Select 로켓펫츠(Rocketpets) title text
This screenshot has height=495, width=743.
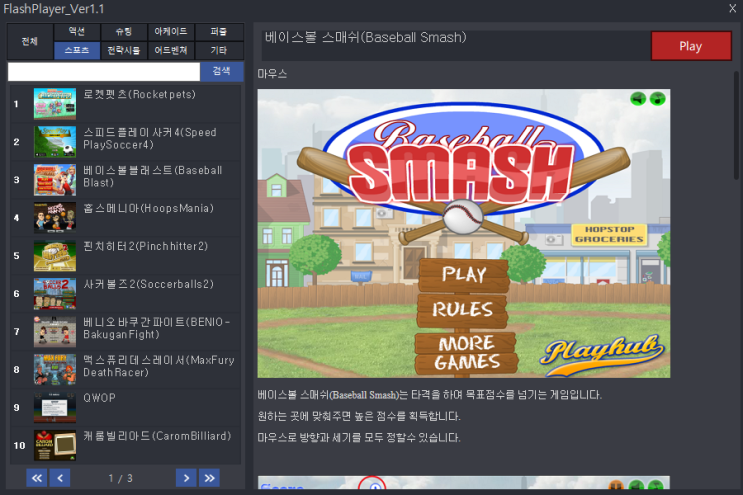pos(139,94)
